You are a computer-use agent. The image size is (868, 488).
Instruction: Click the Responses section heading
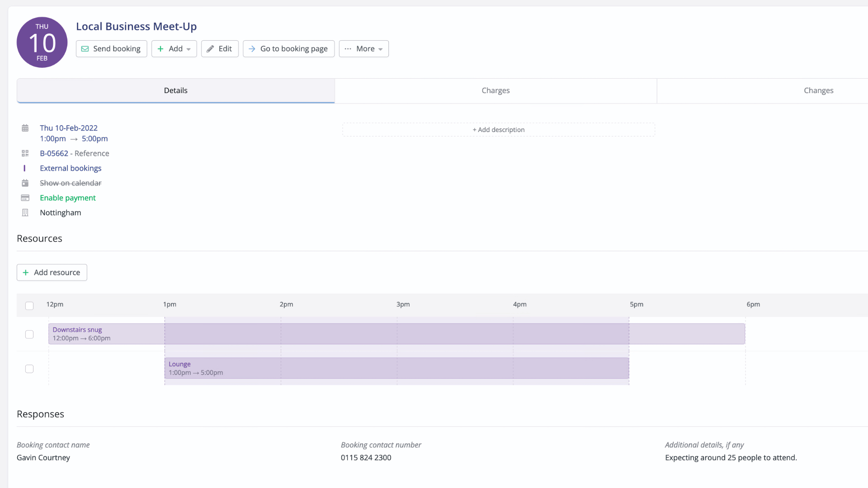click(40, 414)
